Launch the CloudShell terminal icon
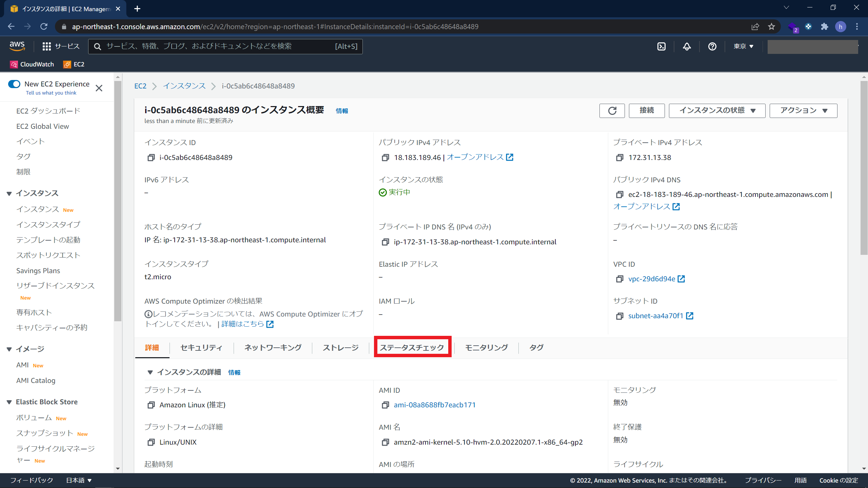The image size is (868, 488). pos(662,46)
